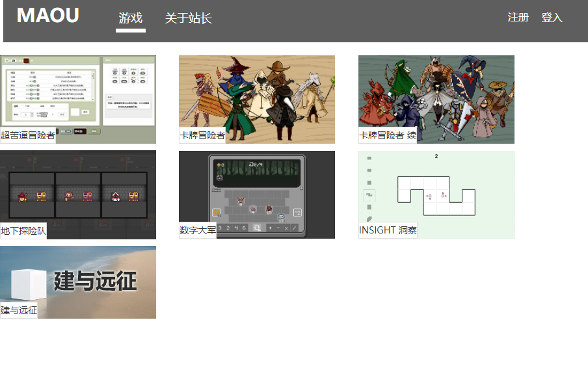The width and height of the screenshot is (588, 372).
Task: Click the MAOU site logo
Action: pyautogui.click(x=48, y=16)
